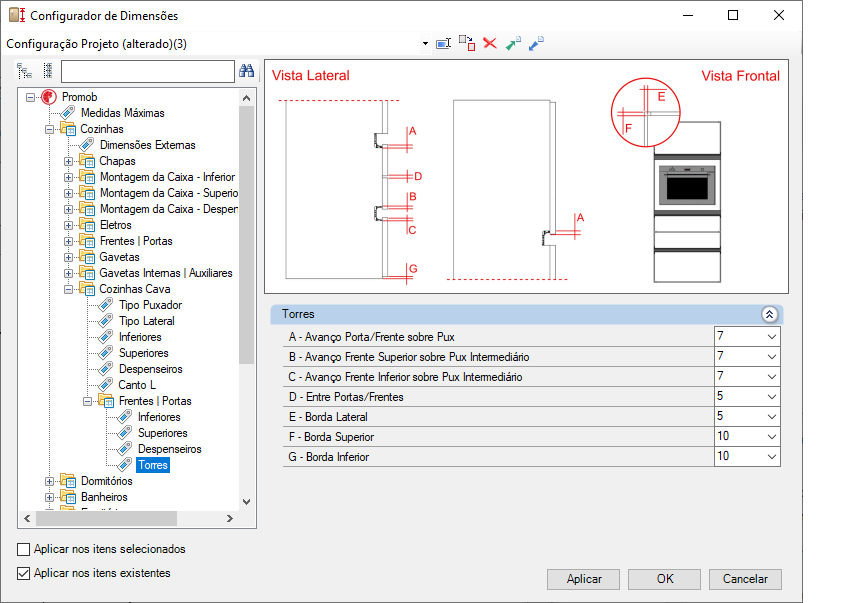
Task: Expand the Domitórios tree node
Action: point(50,481)
